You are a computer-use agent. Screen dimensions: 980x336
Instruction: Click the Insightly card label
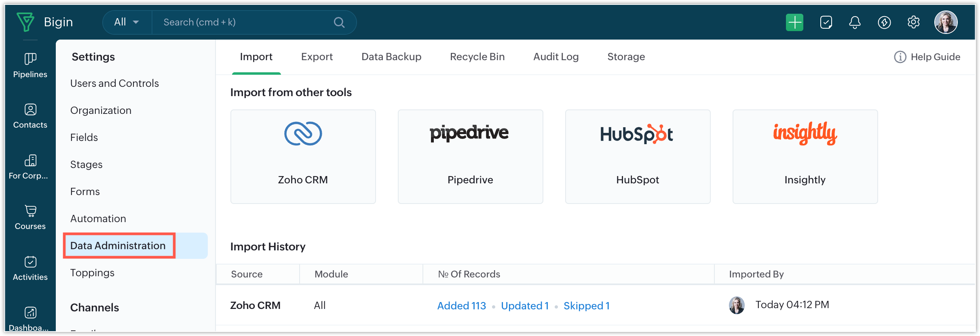coord(805,180)
